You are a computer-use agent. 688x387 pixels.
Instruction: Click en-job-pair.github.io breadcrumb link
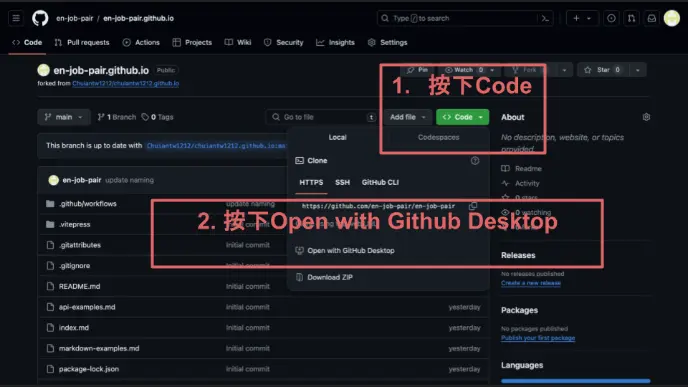click(x=138, y=18)
